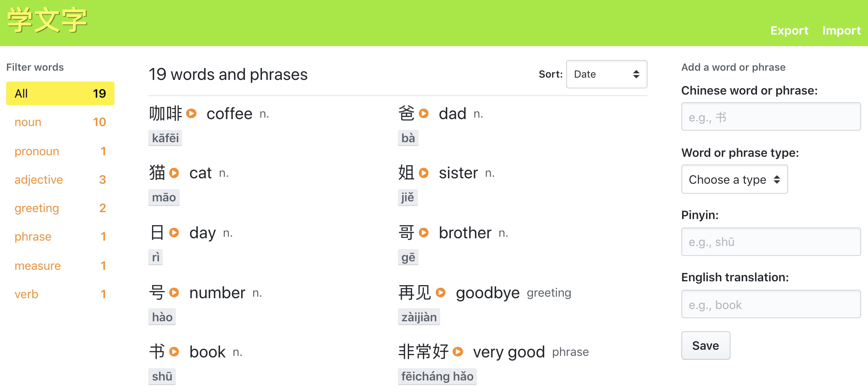This screenshot has height=392, width=868.
Task: Filter list by greeting type
Action: [60, 208]
